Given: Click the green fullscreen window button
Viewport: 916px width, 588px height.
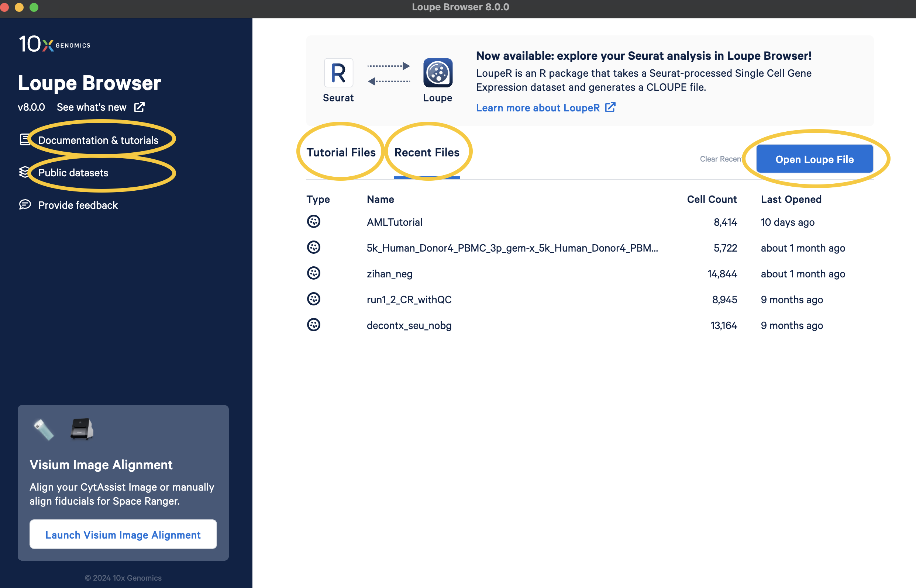Looking at the screenshot, I should tap(34, 7).
